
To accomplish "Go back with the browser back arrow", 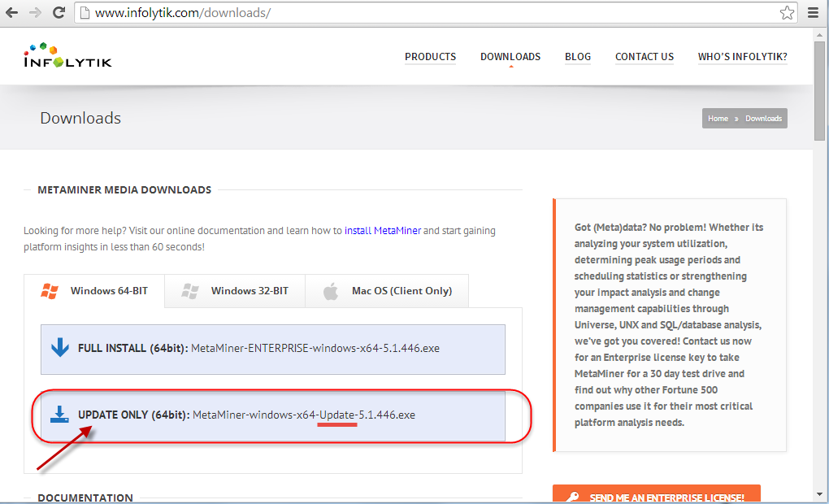I will 11,13.
